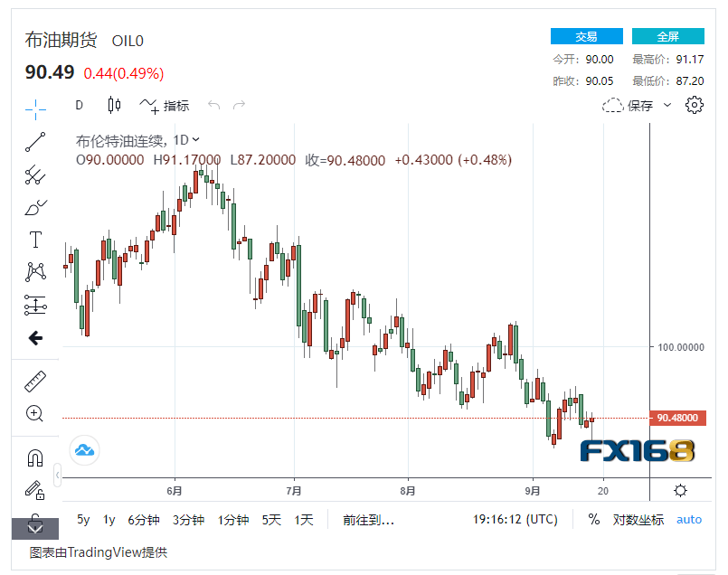Click the blue 交易 trade button
The width and height of the screenshot is (728, 575).
tap(586, 36)
